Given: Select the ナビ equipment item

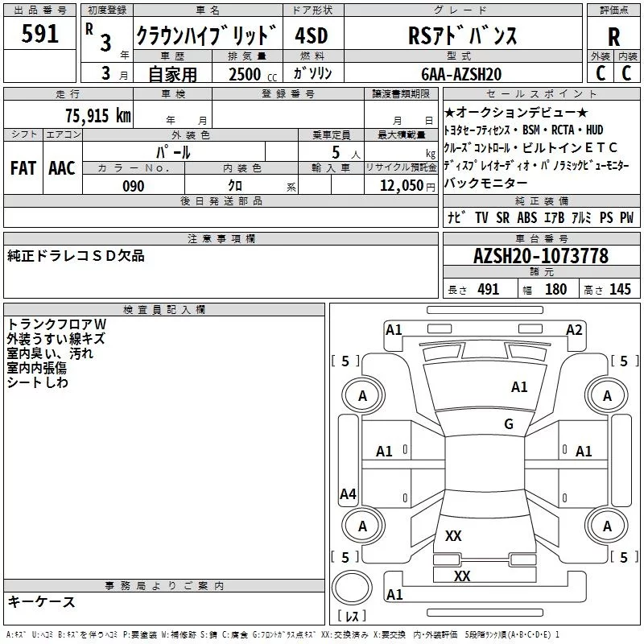Looking at the screenshot, I should point(455,218).
